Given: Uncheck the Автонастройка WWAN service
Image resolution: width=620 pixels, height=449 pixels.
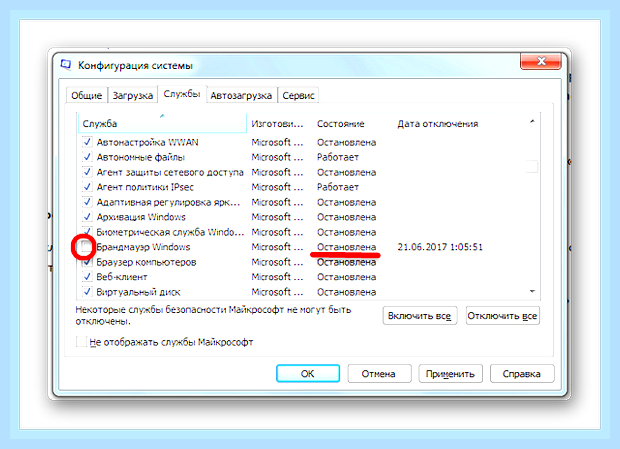Looking at the screenshot, I should point(87,142).
